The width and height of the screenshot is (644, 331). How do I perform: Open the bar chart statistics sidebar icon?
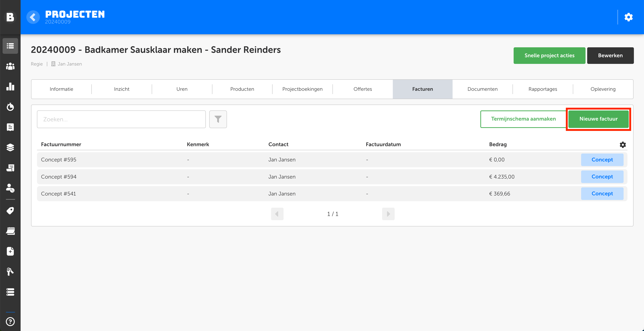pos(10,87)
